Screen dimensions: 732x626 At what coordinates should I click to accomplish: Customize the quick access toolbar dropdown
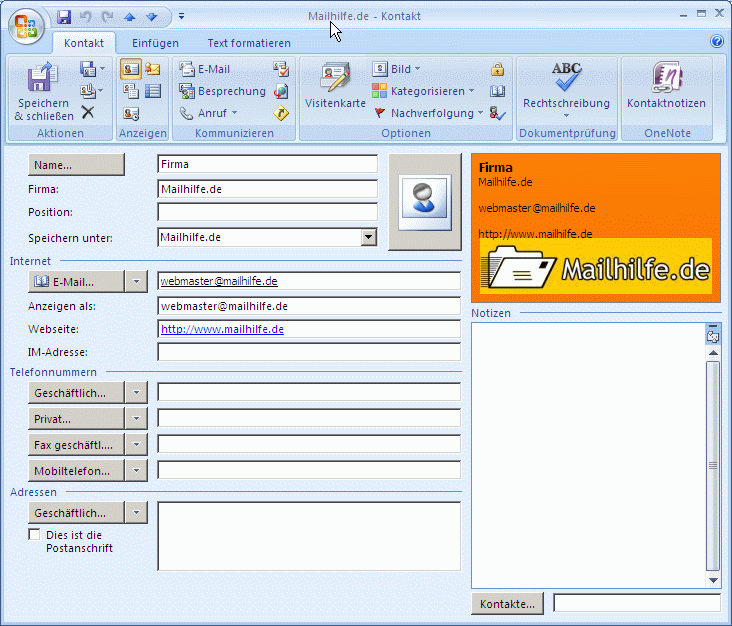[181, 17]
